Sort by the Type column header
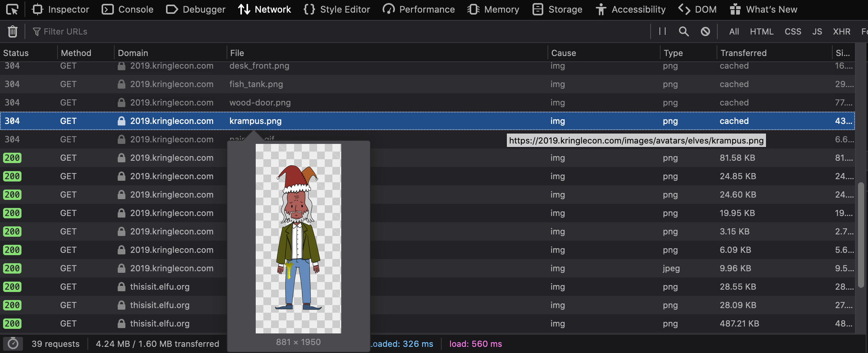868x353 pixels. pyautogui.click(x=688, y=53)
